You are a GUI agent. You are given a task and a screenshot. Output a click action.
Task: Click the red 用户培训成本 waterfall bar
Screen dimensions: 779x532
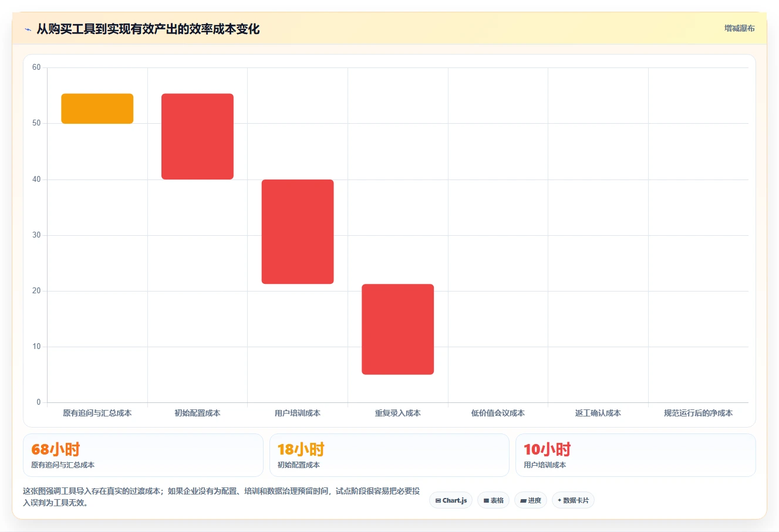[298, 232]
